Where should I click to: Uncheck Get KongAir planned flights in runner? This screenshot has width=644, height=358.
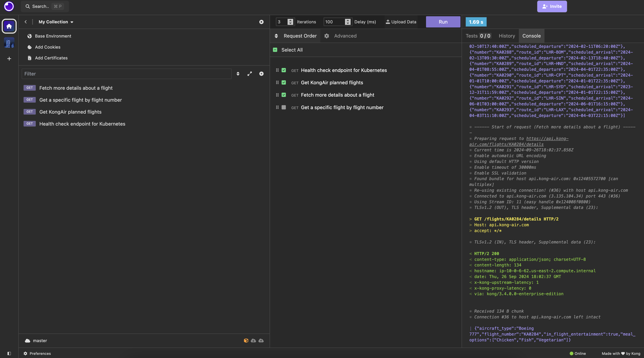click(284, 82)
